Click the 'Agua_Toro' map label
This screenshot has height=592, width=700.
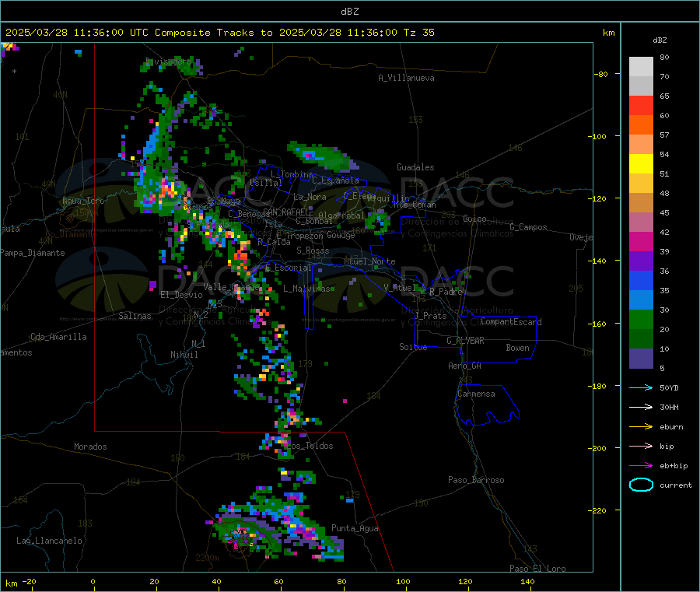point(83,201)
